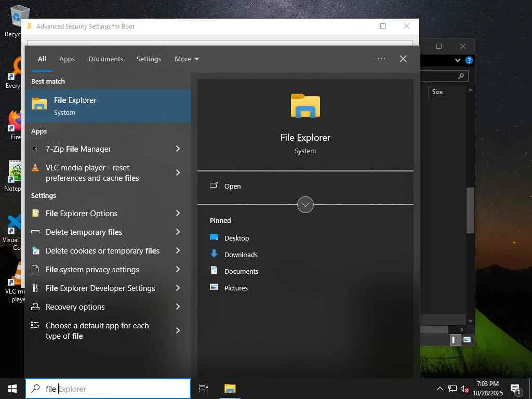
Task: Click the Delete cookies or temporary files icon
Action: [x=35, y=251]
